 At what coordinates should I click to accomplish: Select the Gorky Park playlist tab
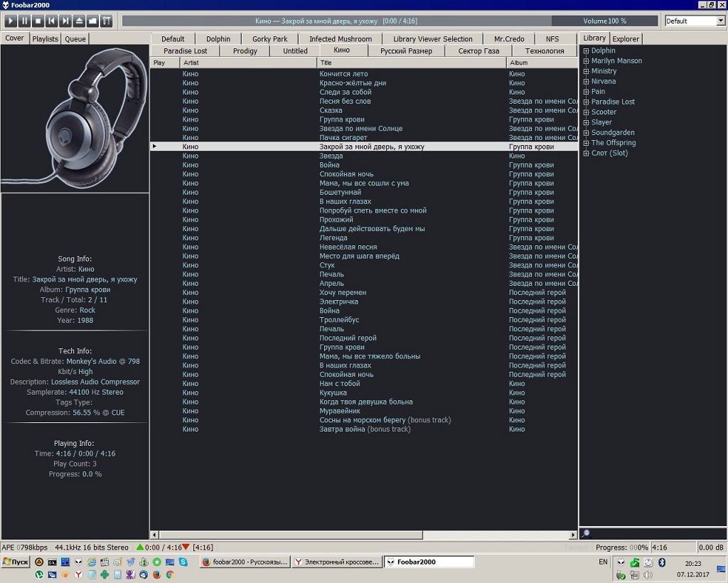point(269,39)
